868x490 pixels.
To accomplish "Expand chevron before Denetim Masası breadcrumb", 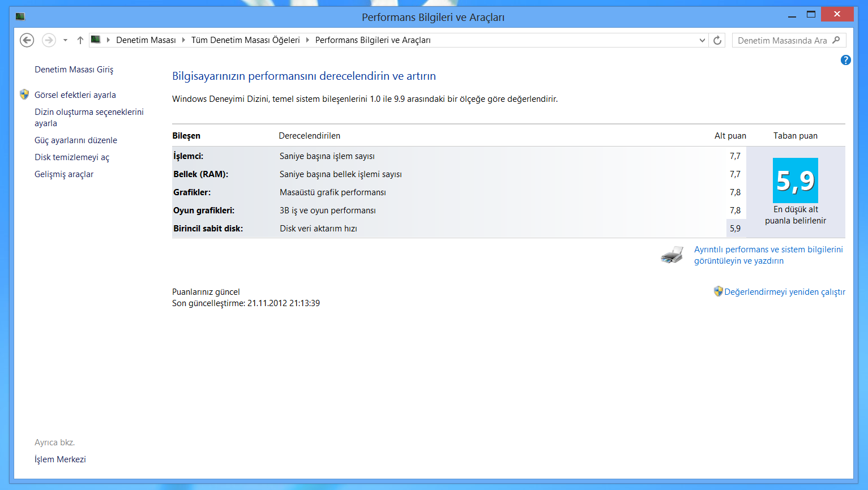I will coord(108,40).
